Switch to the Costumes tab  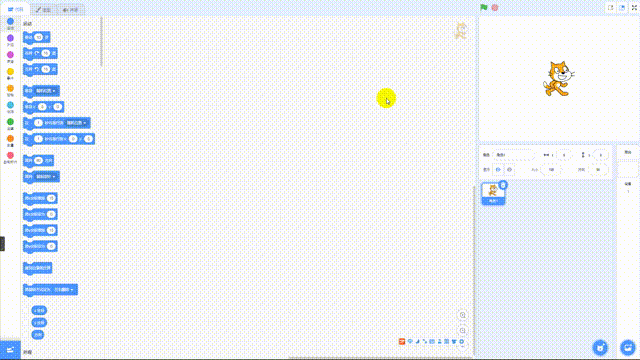43,9
